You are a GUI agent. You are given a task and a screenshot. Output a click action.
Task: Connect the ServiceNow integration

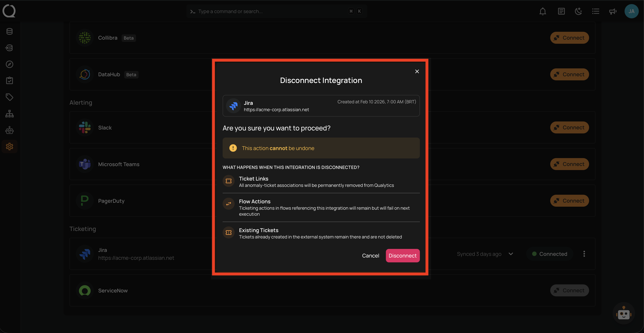coord(569,290)
